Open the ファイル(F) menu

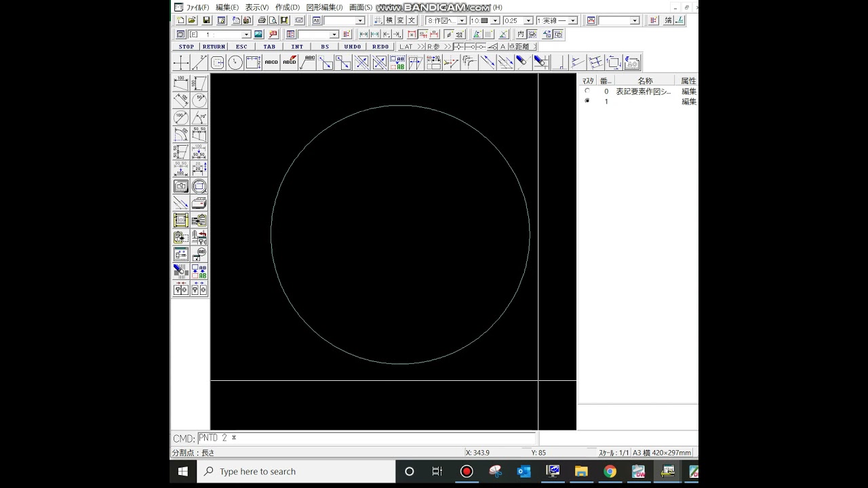click(197, 7)
